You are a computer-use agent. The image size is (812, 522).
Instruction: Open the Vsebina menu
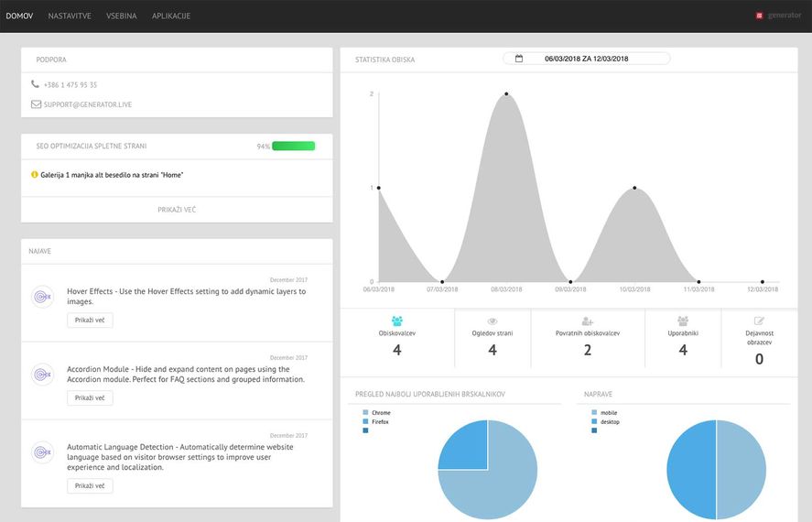pos(121,16)
